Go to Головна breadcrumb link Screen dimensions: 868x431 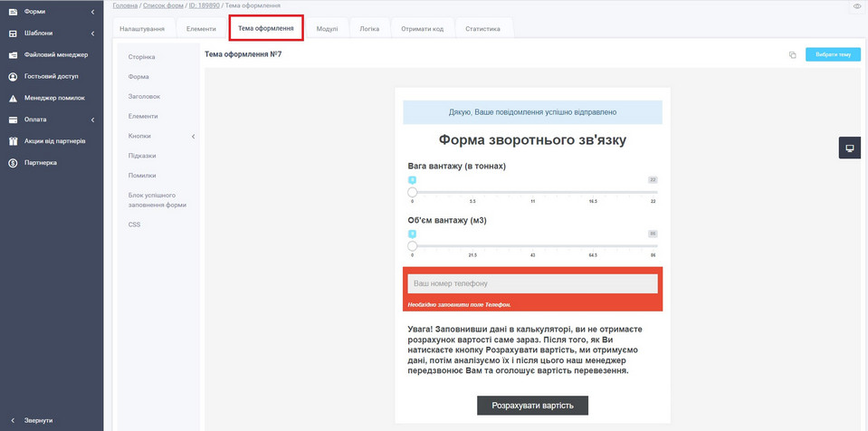(125, 5)
